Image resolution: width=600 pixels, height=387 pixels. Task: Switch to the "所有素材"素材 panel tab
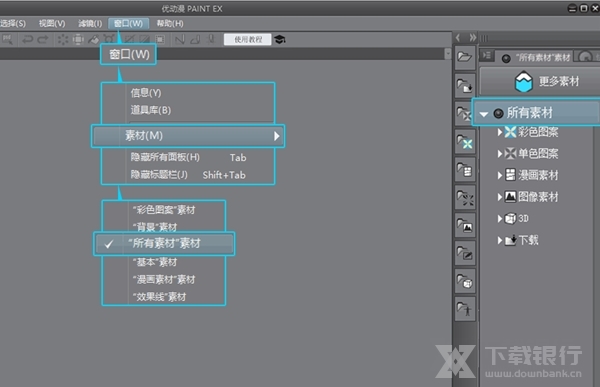(536, 58)
